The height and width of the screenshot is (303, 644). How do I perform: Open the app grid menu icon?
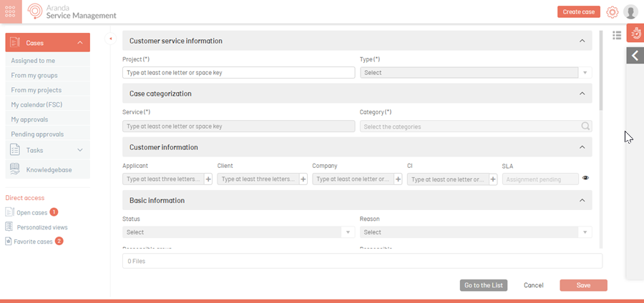(x=11, y=11)
